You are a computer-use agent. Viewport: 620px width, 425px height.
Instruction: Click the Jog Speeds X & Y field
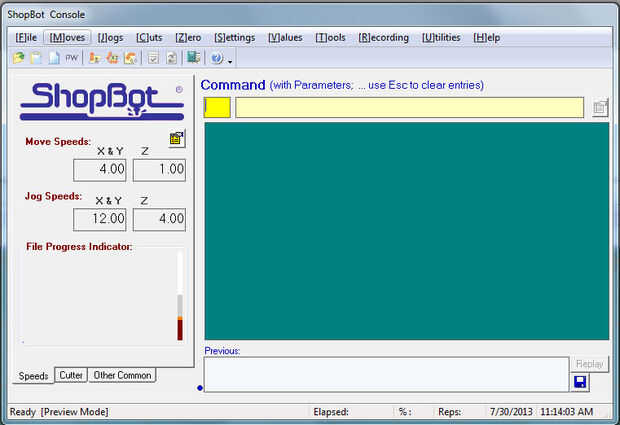(x=100, y=219)
